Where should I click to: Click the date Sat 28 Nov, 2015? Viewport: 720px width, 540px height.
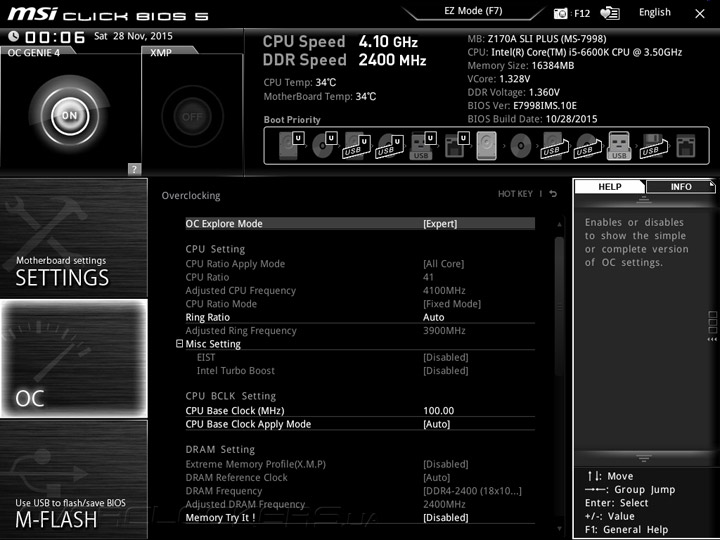pyautogui.click(x=133, y=36)
